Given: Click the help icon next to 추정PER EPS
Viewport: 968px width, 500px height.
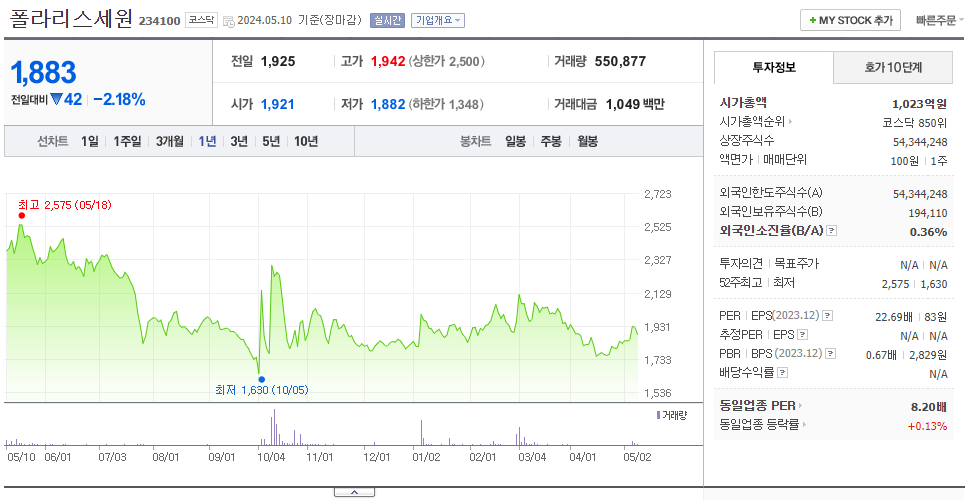Looking at the screenshot, I should tap(802, 335).
